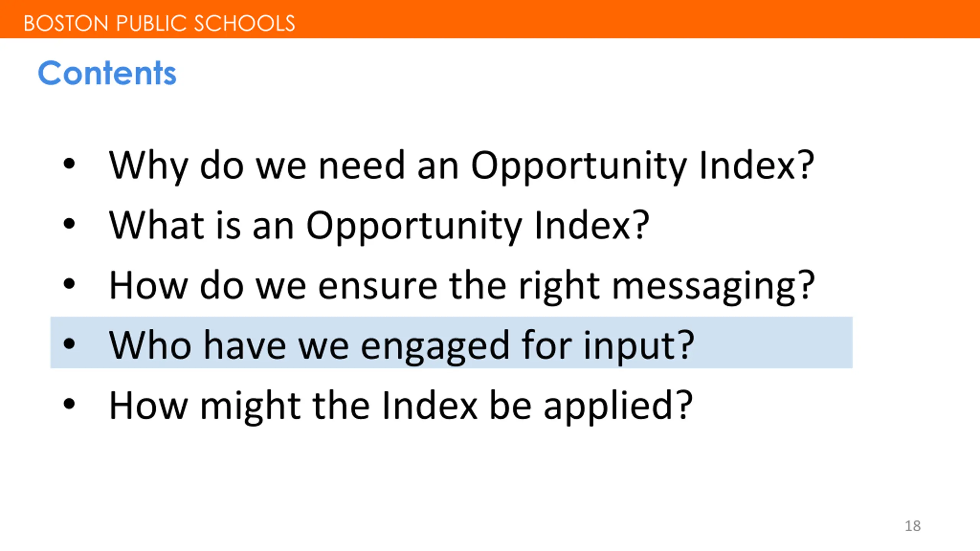Click the bullet dot before "How might the Index"
This screenshot has height=551, width=980.
(x=69, y=404)
